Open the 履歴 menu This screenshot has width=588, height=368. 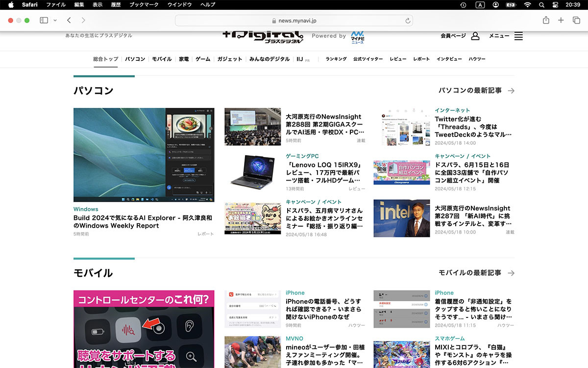(x=116, y=4)
